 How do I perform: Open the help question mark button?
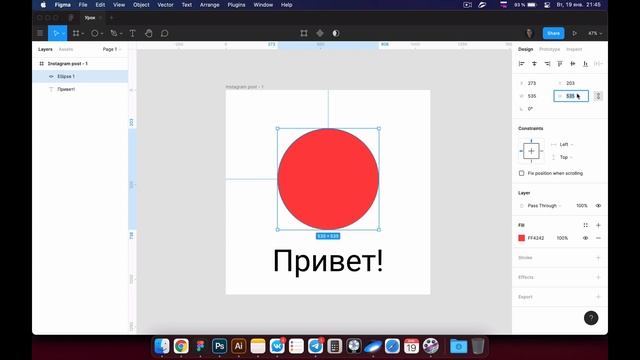click(x=591, y=318)
